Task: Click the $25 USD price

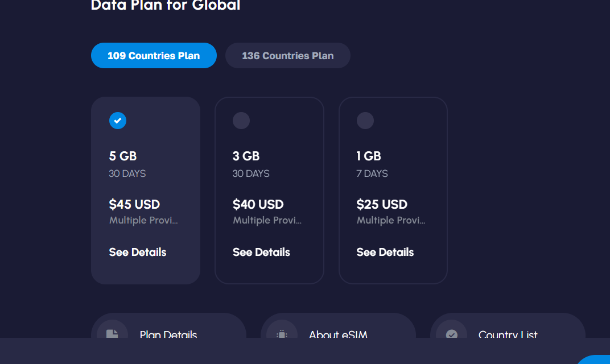Action: (382, 204)
